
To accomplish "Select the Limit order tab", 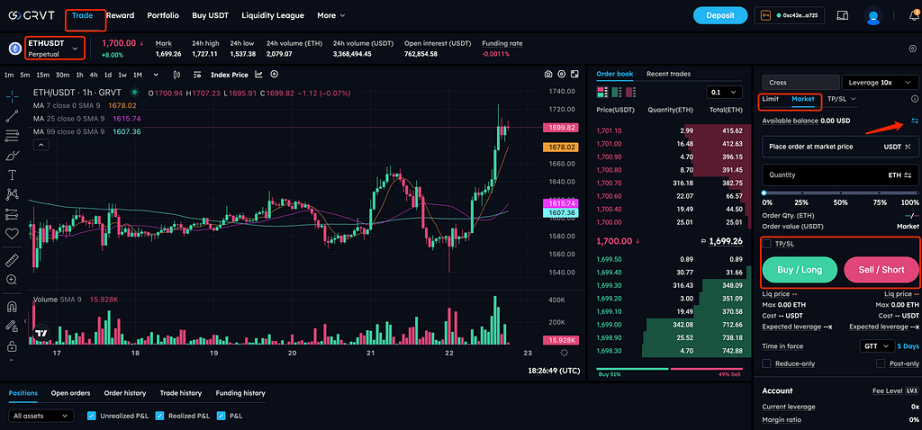I will pos(770,99).
